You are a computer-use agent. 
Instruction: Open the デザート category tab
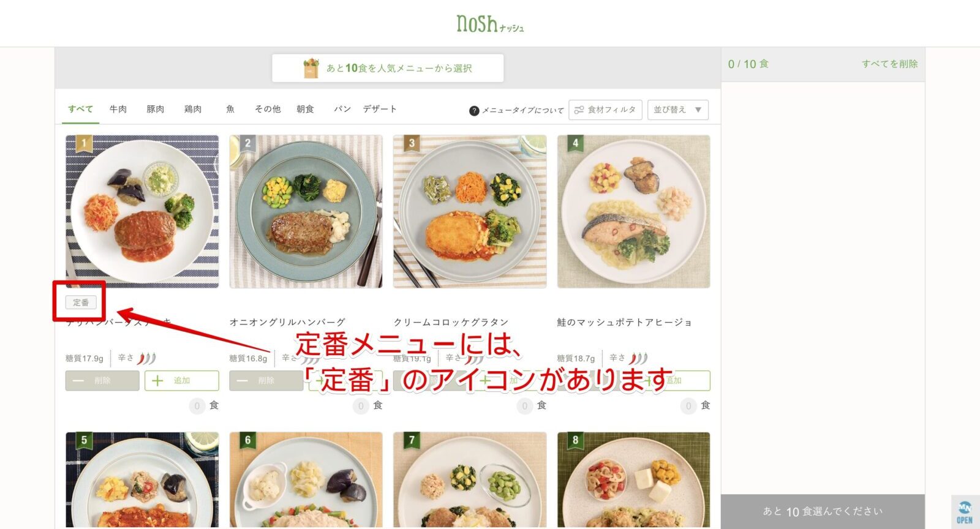tap(380, 109)
